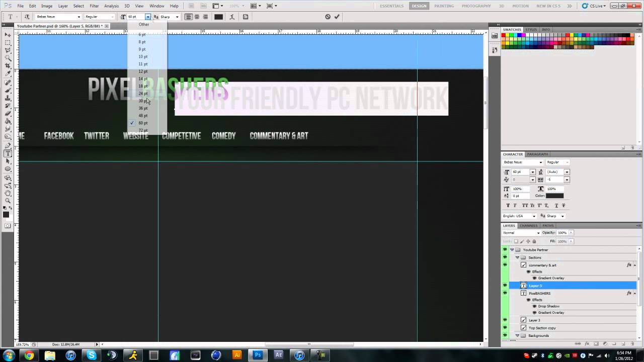Open the anti-aliasing Sharp dropdown in options bar
The width and height of the screenshot is (644, 362).
[x=177, y=17]
